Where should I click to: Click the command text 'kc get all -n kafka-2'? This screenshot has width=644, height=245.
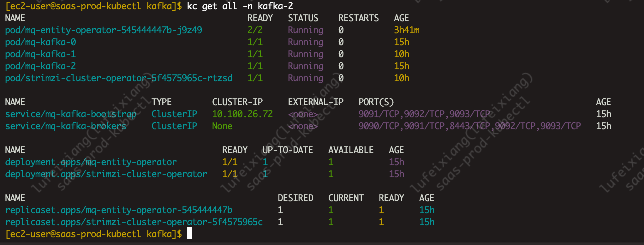pyautogui.click(x=240, y=6)
